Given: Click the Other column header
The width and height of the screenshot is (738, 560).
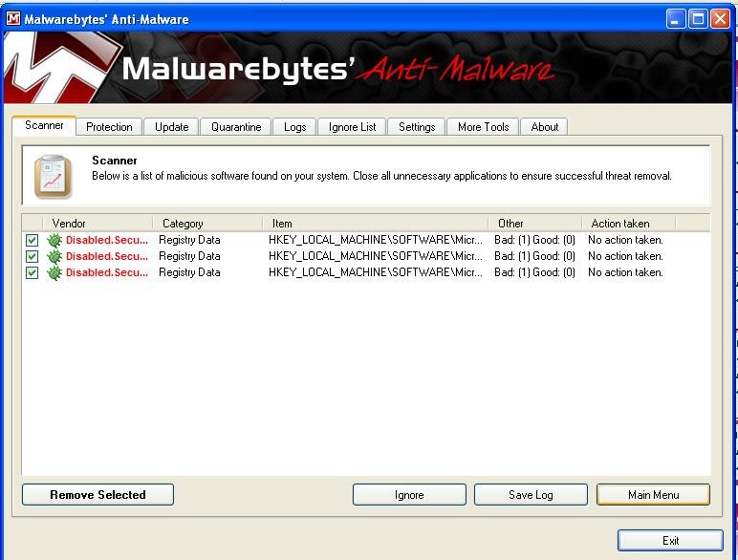Looking at the screenshot, I should click(534, 223).
